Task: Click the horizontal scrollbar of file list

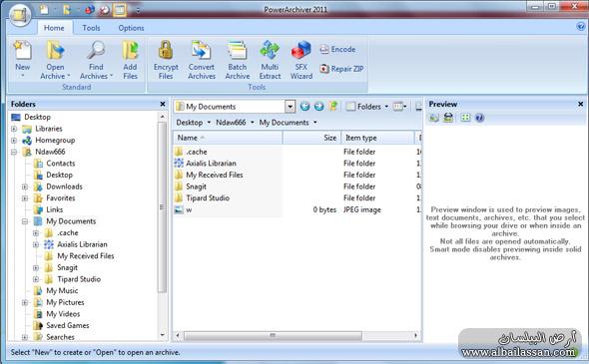Action: click(x=273, y=335)
